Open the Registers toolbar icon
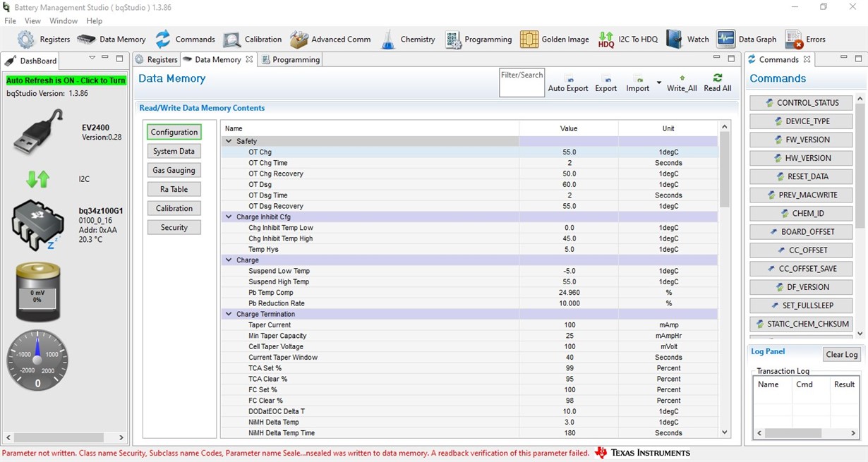868x462 pixels. [26, 39]
